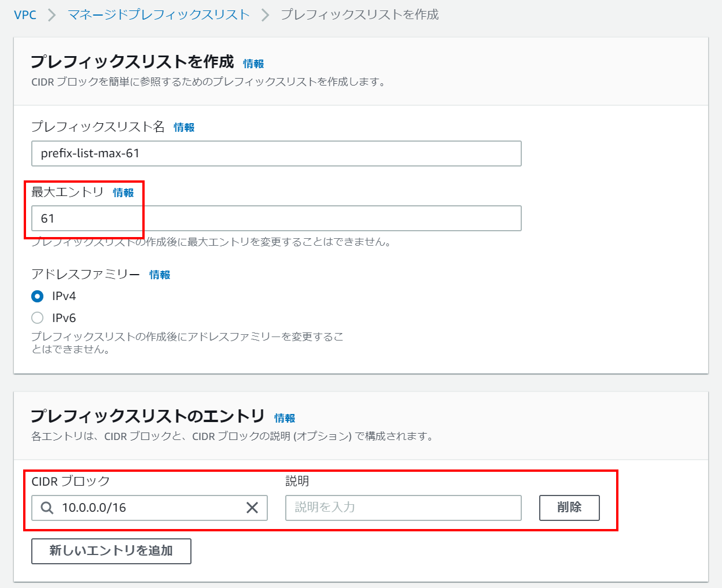Click the prefix list name input field
This screenshot has height=588, width=722.
tap(277, 154)
